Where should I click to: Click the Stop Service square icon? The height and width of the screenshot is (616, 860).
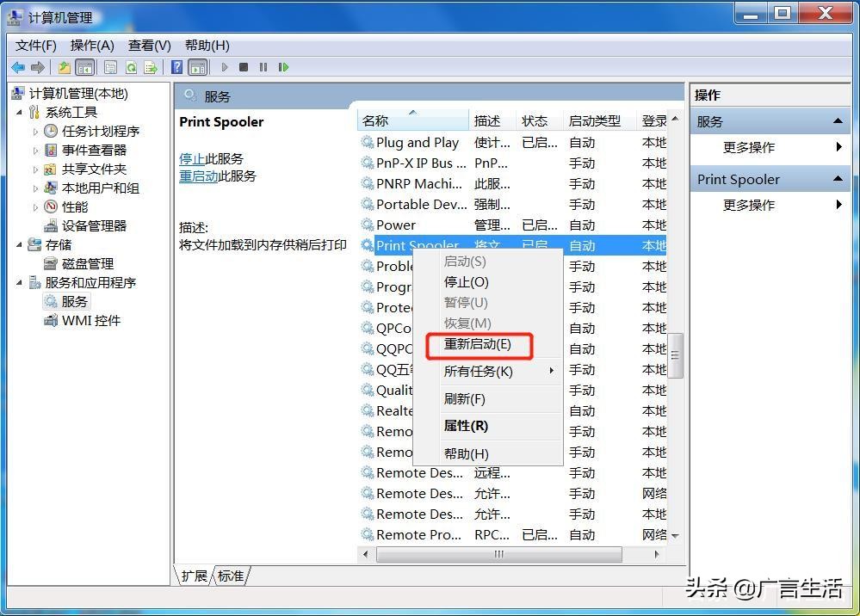coord(244,67)
